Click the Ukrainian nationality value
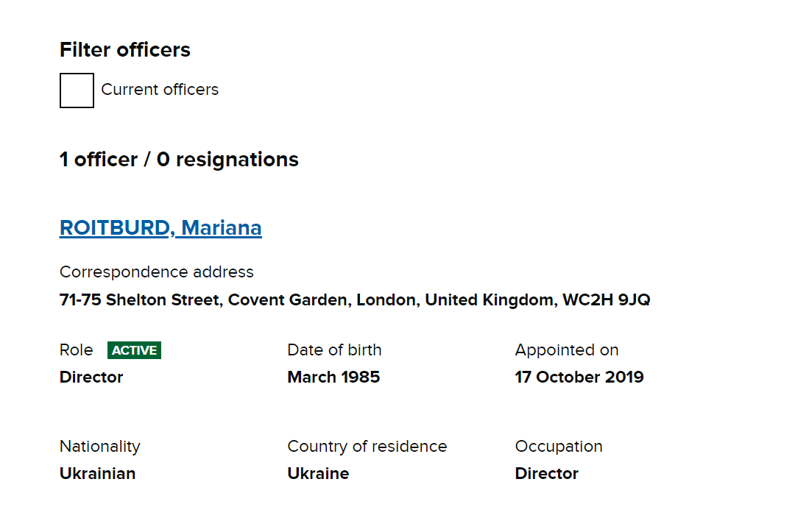 pos(97,473)
